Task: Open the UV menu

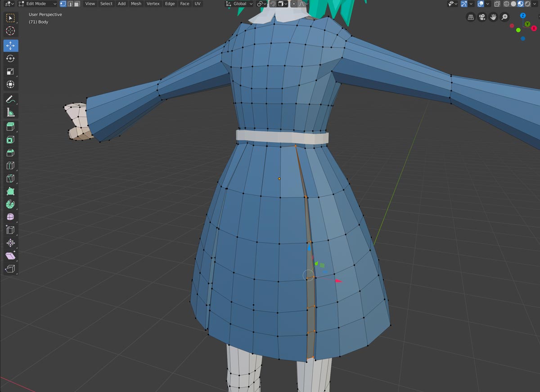Action: coord(198,4)
